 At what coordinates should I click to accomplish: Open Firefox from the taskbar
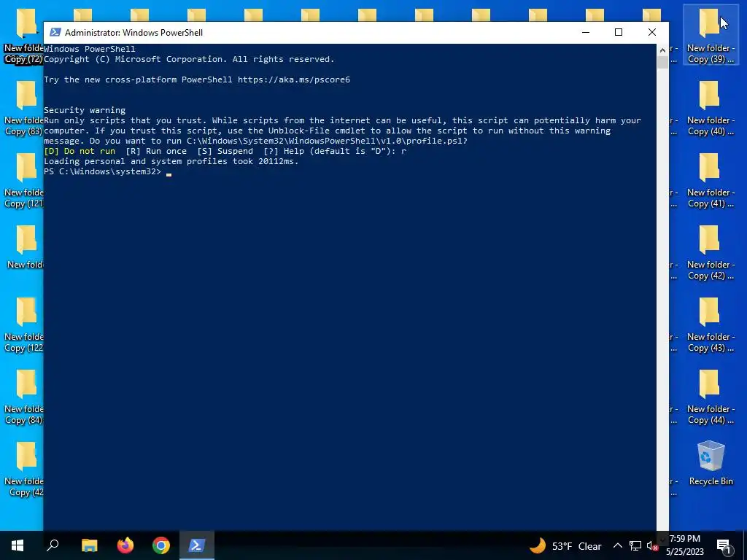125,545
